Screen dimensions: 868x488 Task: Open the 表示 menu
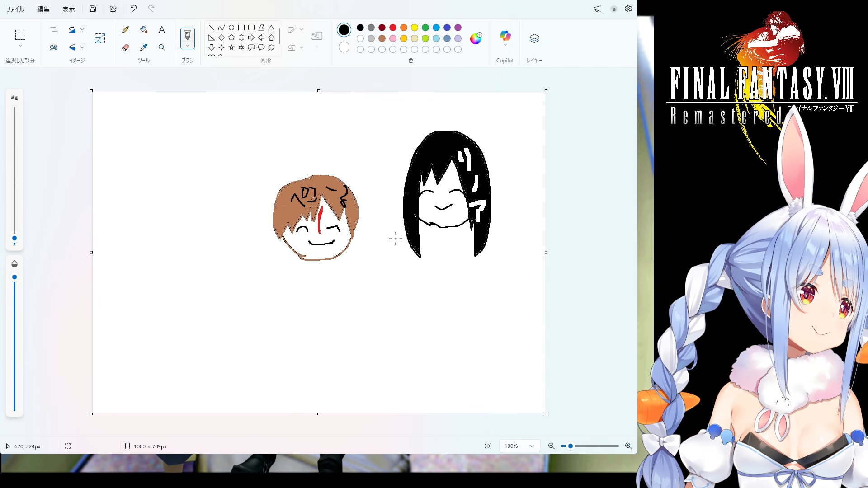pyautogui.click(x=69, y=9)
